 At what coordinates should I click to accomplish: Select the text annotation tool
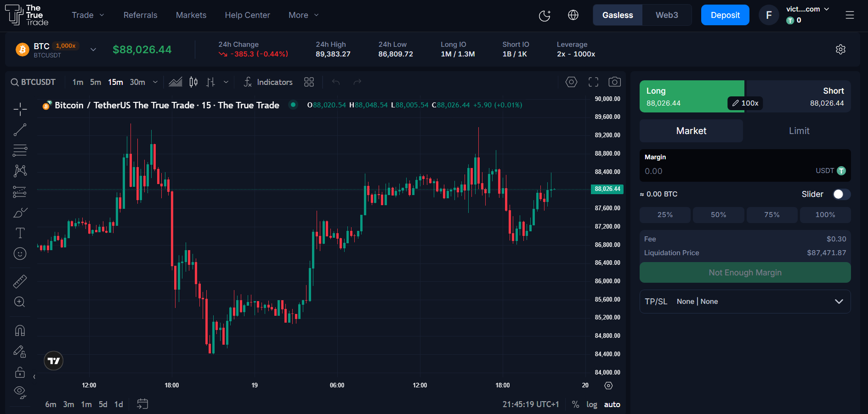click(20, 233)
